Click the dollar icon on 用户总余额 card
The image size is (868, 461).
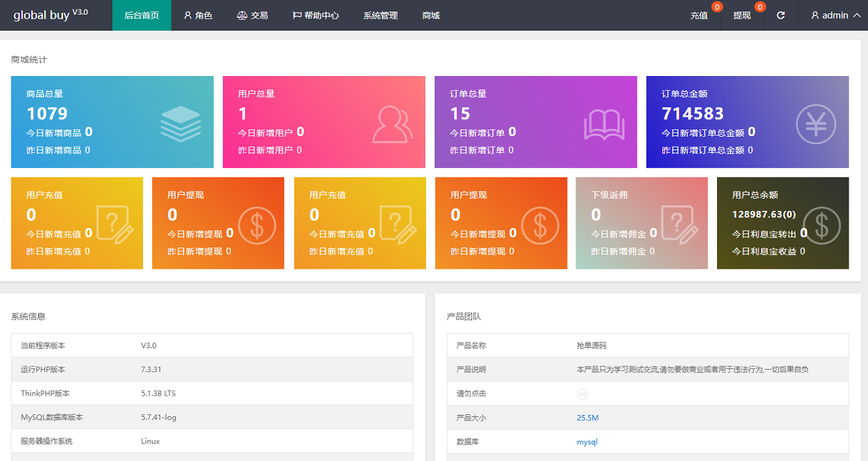tap(821, 225)
